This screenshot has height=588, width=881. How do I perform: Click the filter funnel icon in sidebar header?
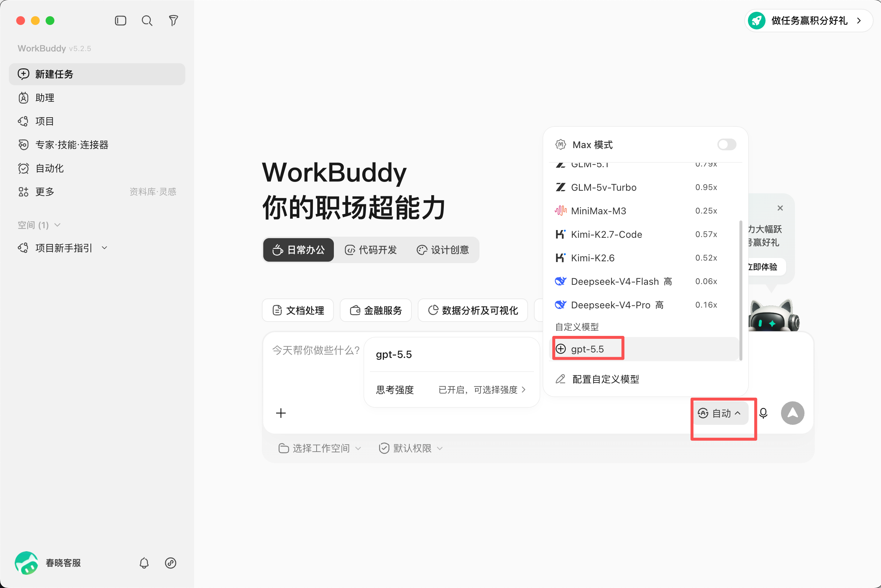click(173, 21)
